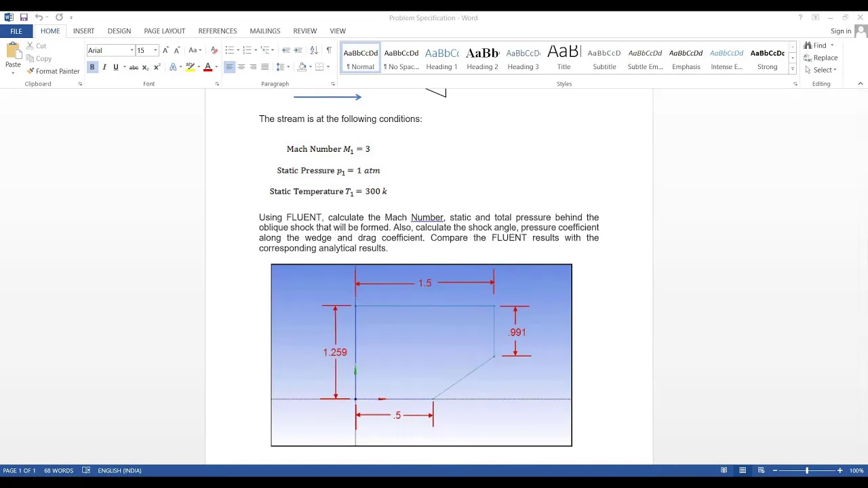Toggle Underline formatting
This screenshot has width=868, height=488.
(115, 67)
